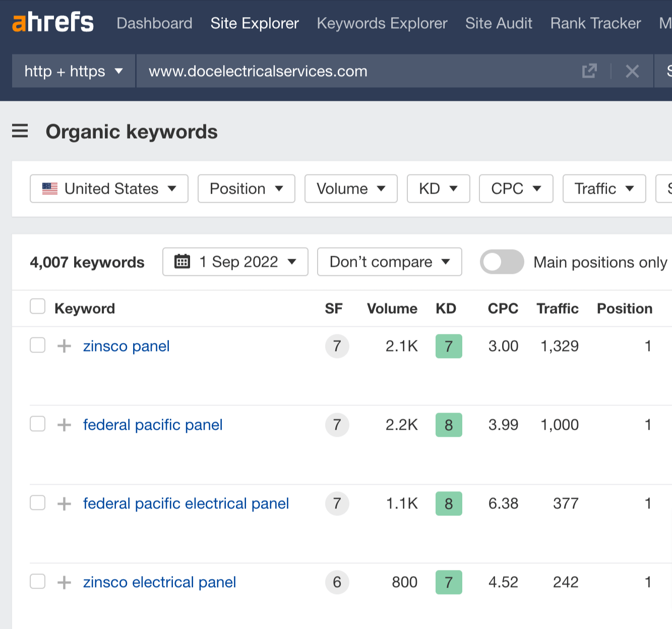The image size is (672, 629).
Task: Select the checkbox for zinsco electrical panel
Action: pyautogui.click(x=37, y=582)
